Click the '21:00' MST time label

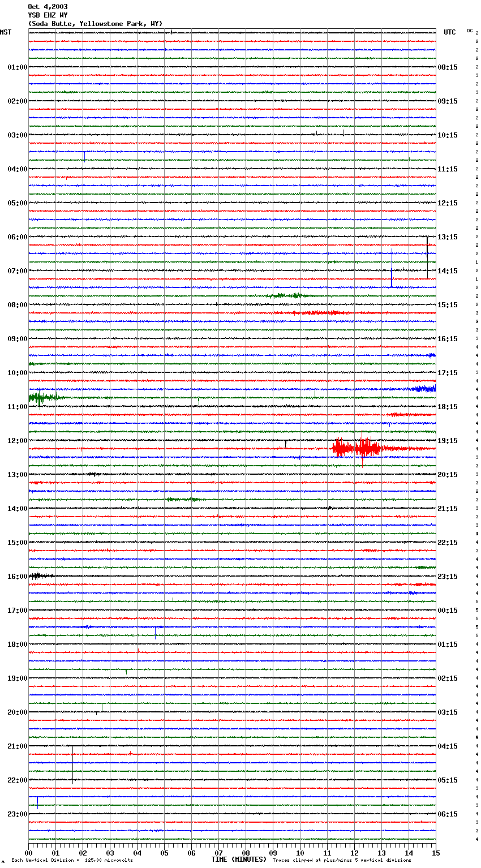pos(18,746)
